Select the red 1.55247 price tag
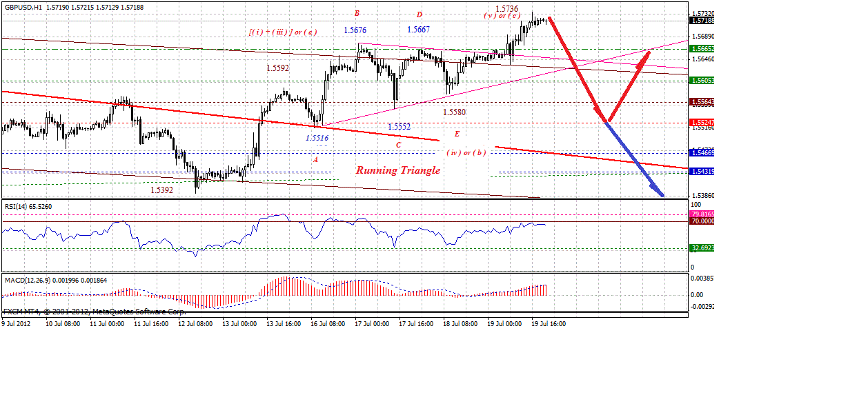This screenshot has height=415, width=868. [x=702, y=122]
